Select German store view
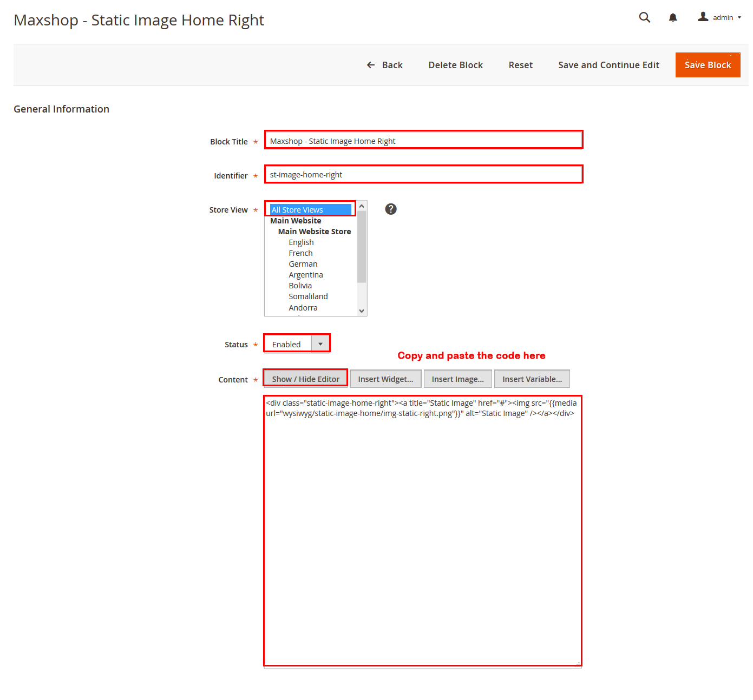The image size is (753, 700). tap(303, 264)
